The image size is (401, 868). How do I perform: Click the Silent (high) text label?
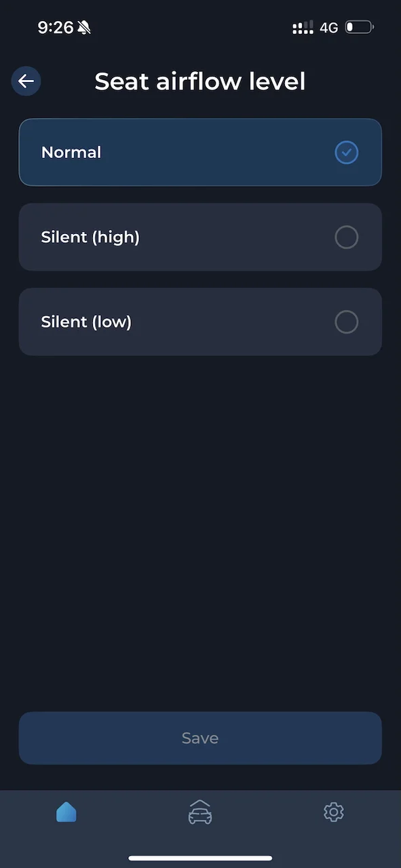(x=90, y=237)
